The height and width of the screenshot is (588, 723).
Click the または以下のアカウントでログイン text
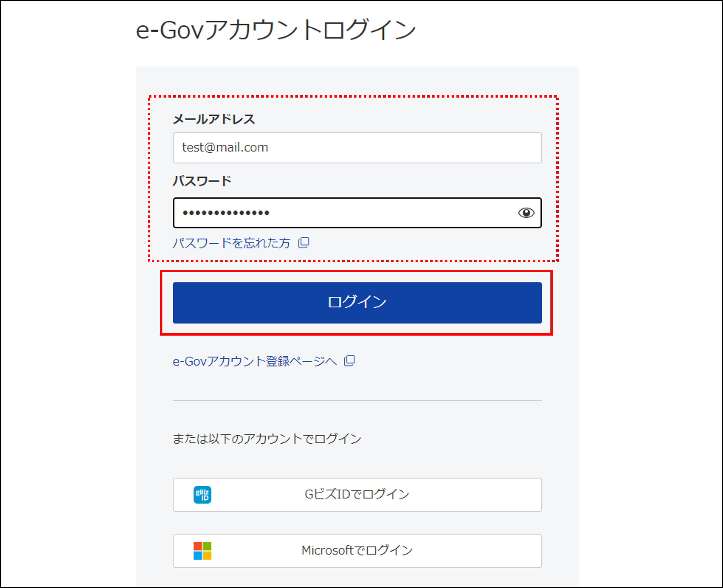pos(267,439)
